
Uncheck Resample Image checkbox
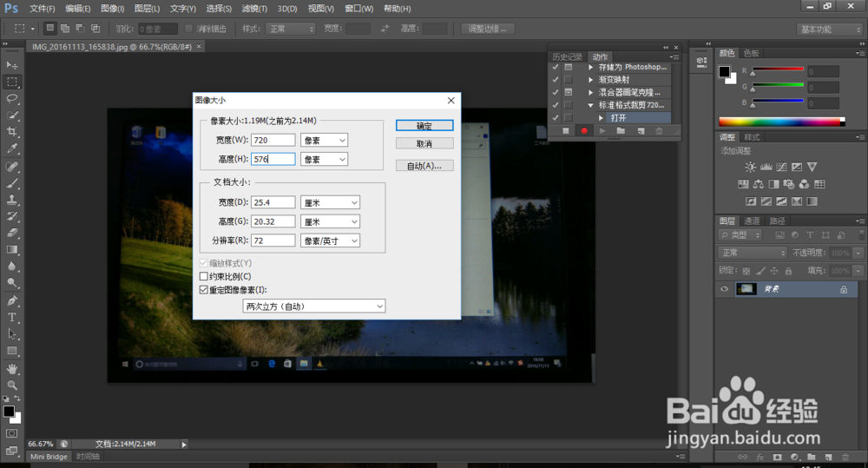204,290
